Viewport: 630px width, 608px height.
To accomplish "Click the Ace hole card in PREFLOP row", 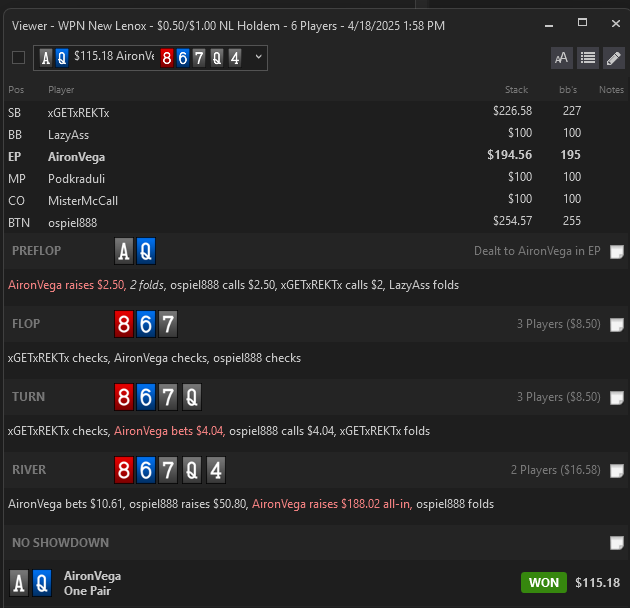I will click(x=124, y=251).
